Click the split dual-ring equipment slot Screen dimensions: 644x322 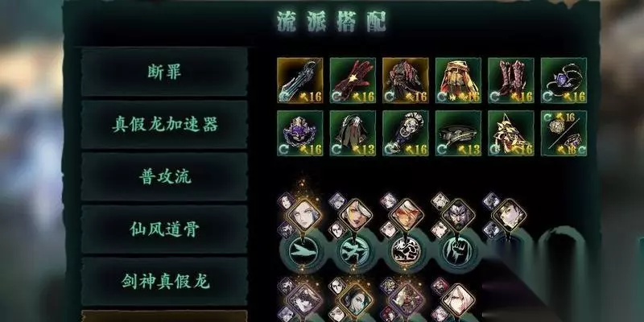click(x=563, y=133)
